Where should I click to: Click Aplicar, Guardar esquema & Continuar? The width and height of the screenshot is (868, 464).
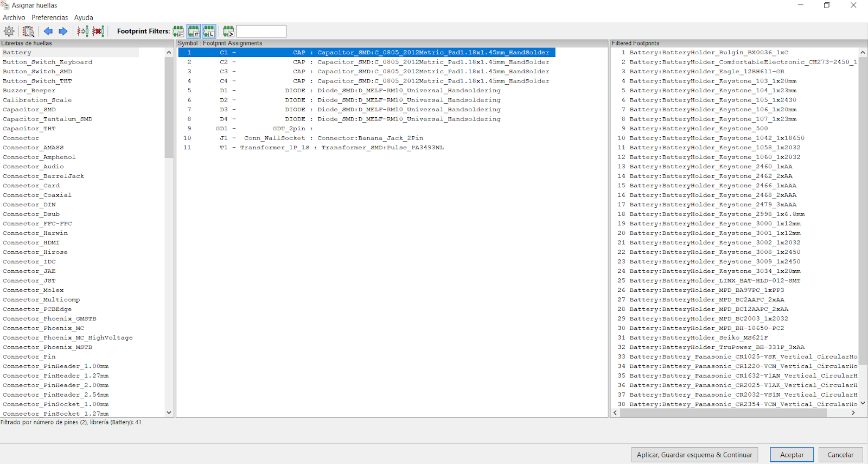694,455
